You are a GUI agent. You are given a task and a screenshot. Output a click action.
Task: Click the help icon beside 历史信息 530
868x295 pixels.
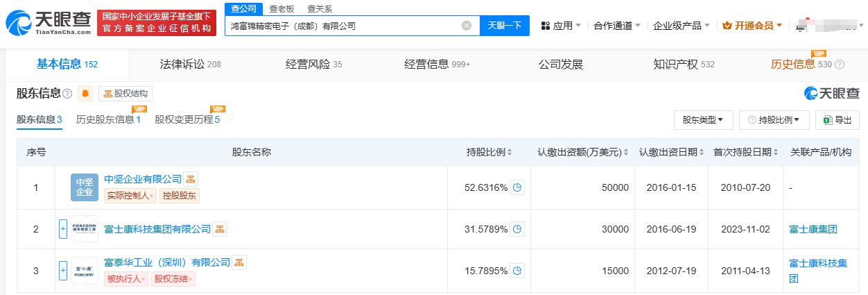click(x=840, y=65)
